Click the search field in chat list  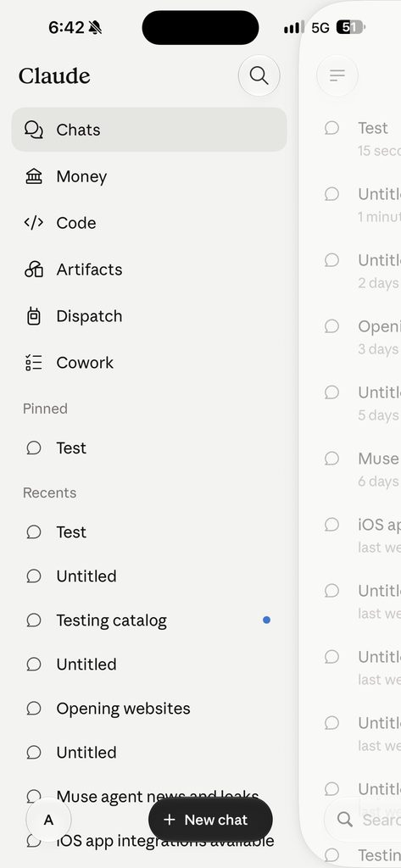(x=363, y=820)
